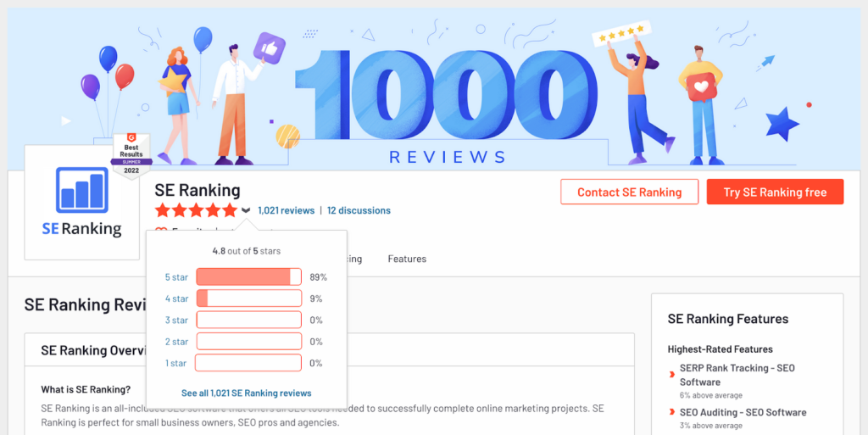868x435 pixels.
Task: Click the 4.8 out of 5 stars text
Action: 247,251
